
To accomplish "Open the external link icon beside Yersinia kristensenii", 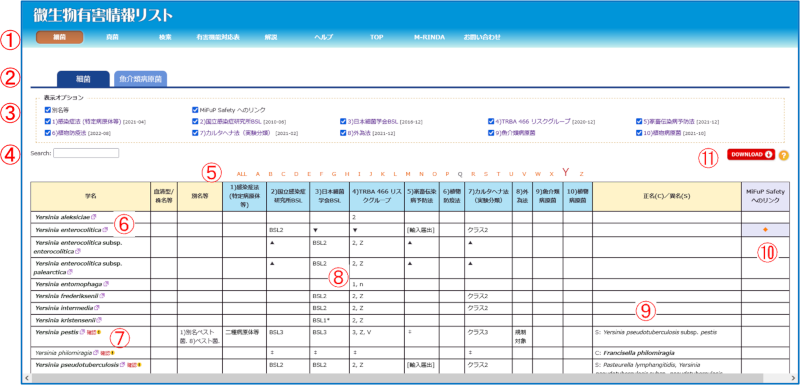I will pos(99,320).
